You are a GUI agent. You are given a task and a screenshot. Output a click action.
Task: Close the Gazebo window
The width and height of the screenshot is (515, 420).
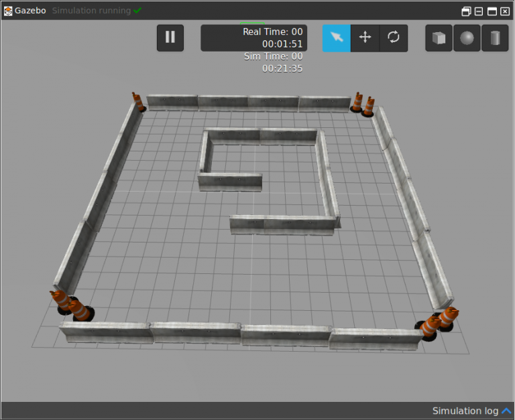pyautogui.click(x=505, y=11)
